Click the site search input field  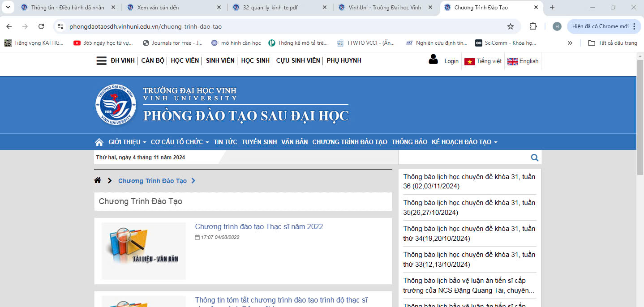pyautogui.click(x=464, y=157)
